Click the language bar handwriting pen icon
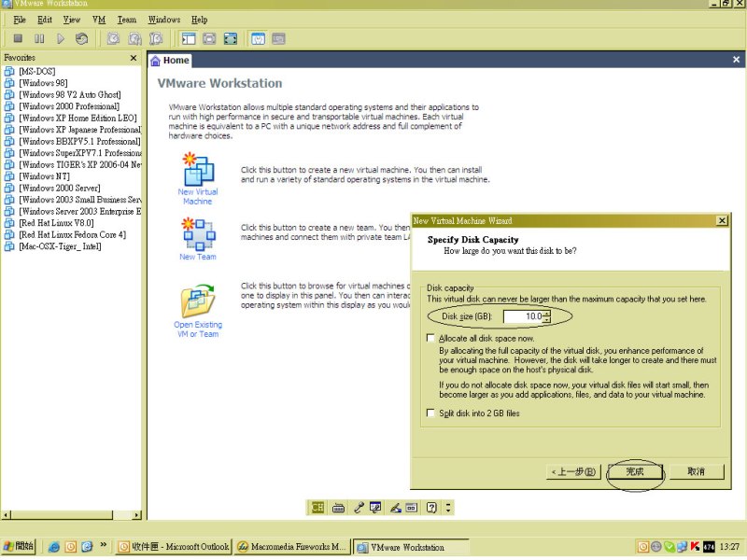The image size is (747, 560). tap(395, 508)
